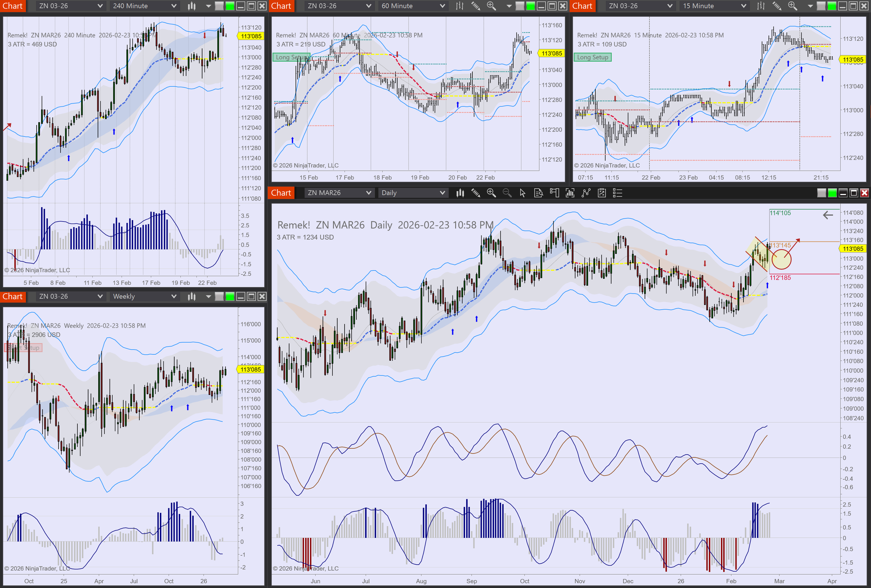This screenshot has height=588, width=871.
Task: Click the zoom in icon on 60 Minute chart
Action: point(491,6)
